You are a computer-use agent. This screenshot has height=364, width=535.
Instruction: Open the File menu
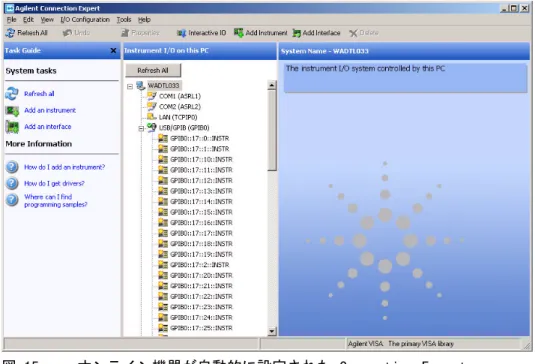tap(11, 19)
